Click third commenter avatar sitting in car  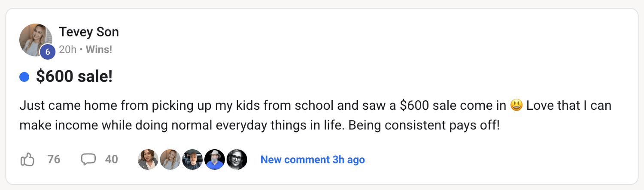(x=192, y=160)
